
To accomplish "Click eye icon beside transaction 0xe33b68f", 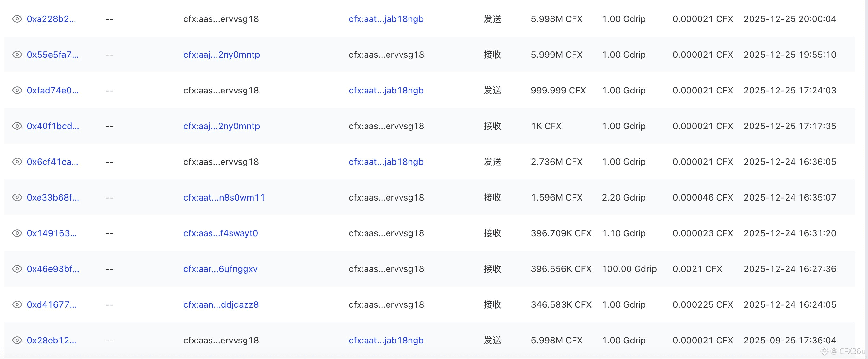I will coord(17,198).
